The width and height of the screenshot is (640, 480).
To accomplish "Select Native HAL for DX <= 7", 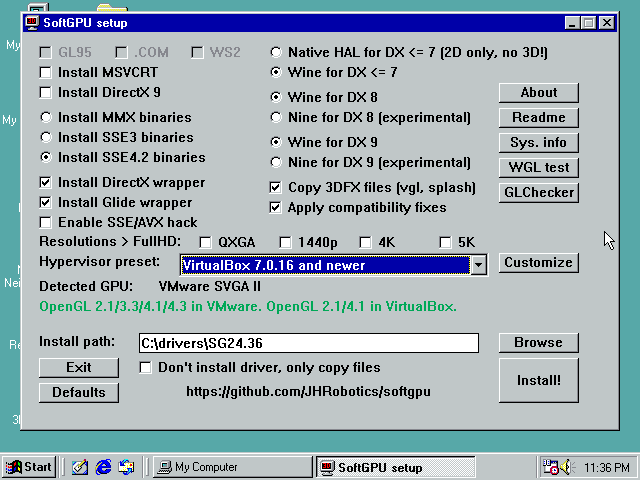I will pyautogui.click(x=276, y=52).
